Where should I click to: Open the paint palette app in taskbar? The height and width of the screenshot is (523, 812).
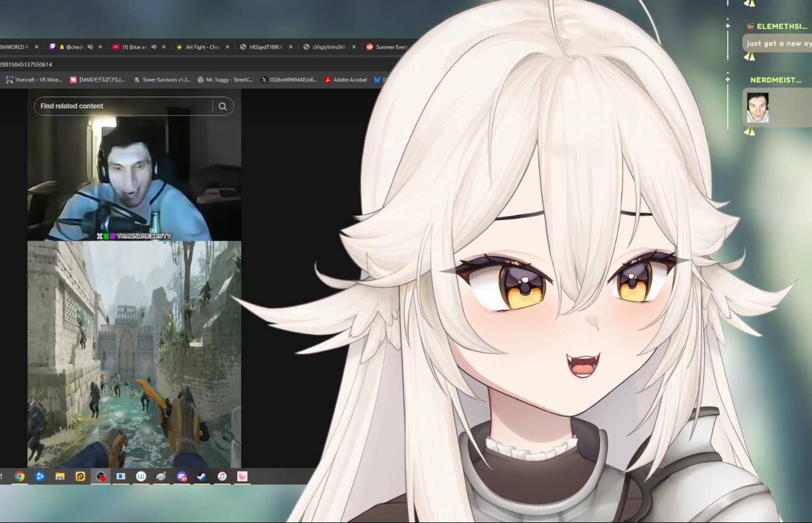pyautogui.click(x=161, y=476)
